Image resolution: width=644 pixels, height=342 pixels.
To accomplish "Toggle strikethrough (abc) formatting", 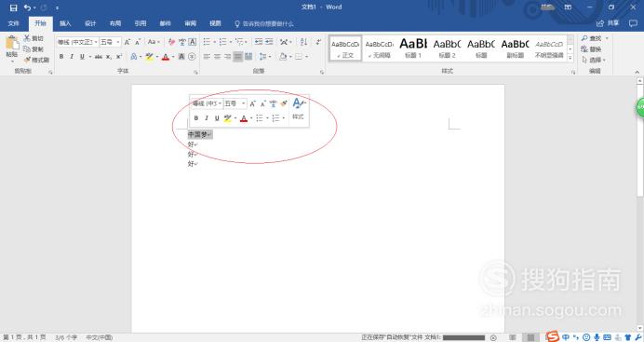I will (98, 57).
